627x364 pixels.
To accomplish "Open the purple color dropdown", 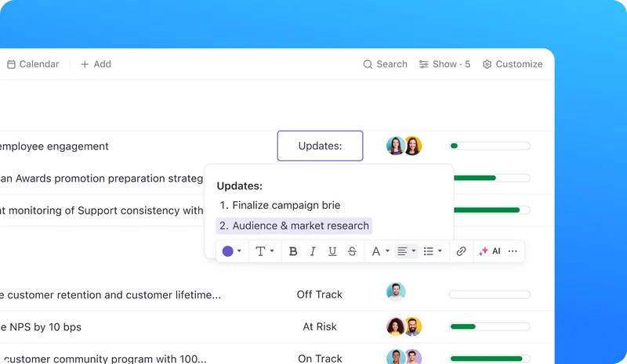I will pyautogui.click(x=232, y=251).
